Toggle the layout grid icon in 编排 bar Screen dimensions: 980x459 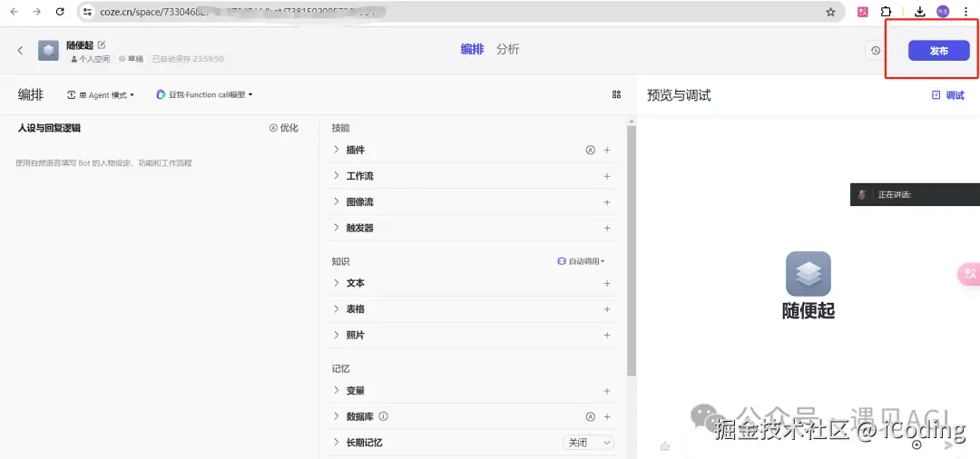[616, 94]
